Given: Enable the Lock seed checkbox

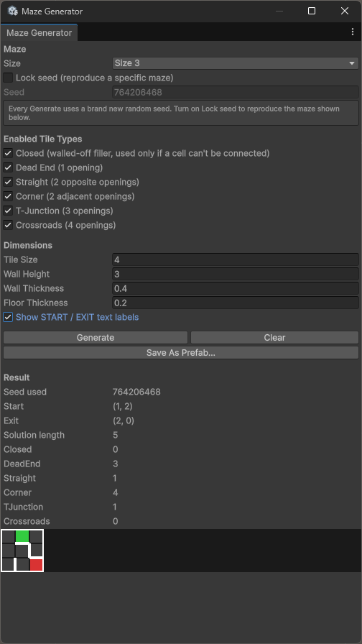Looking at the screenshot, I should click(x=8, y=78).
